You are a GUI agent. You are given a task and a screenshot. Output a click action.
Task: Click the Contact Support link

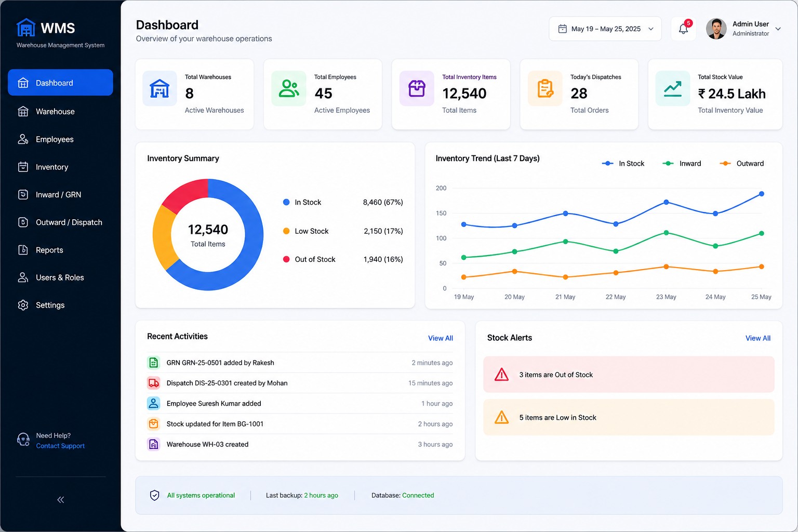click(60, 446)
